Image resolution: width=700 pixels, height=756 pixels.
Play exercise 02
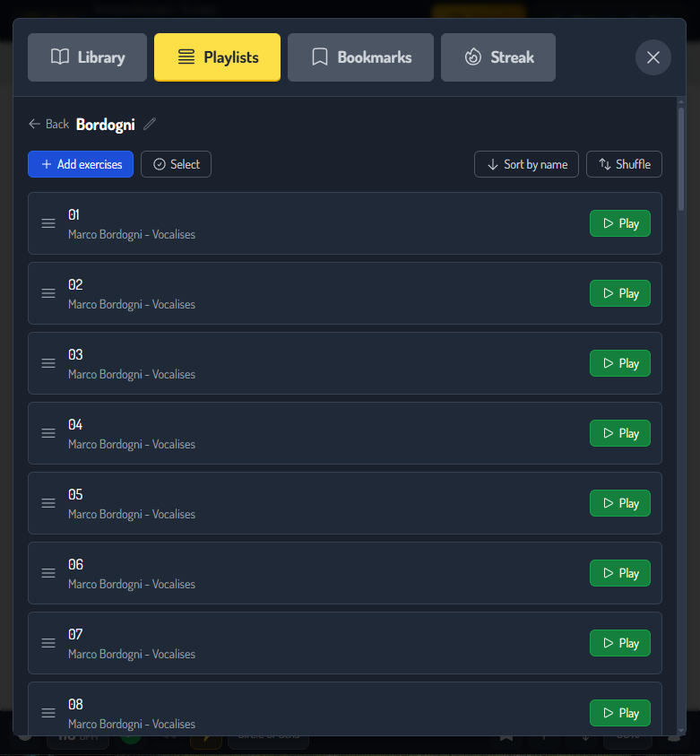(620, 293)
